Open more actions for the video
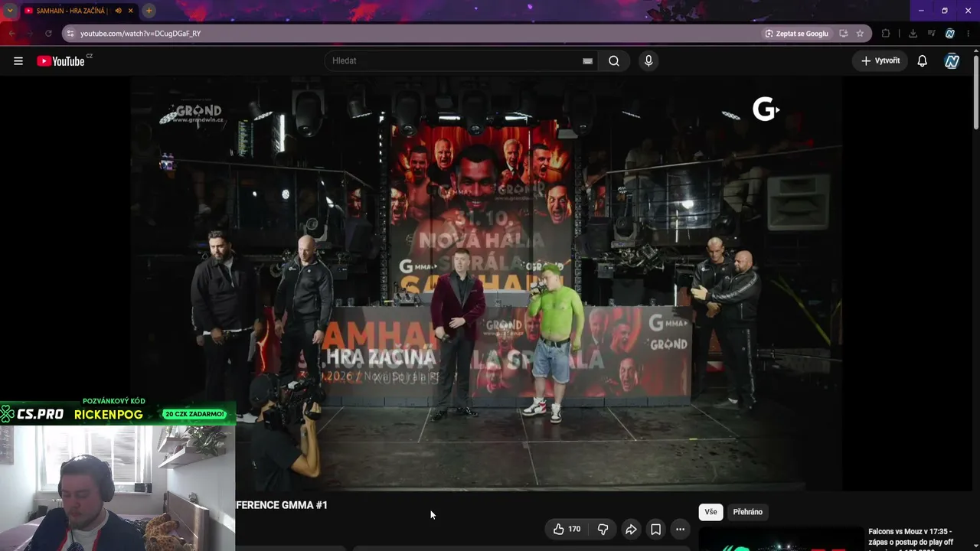Image resolution: width=980 pixels, height=551 pixels. [x=680, y=529]
